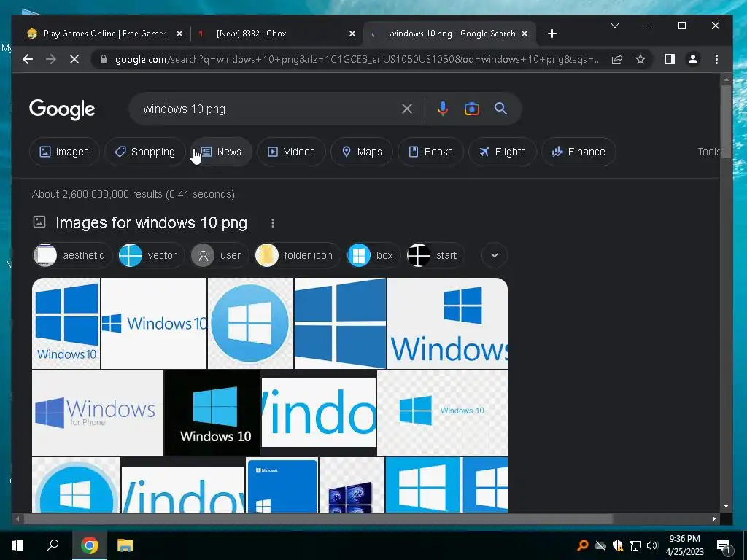The image size is (747, 560).
Task: Open Images for windows 10 png heading
Action: point(151,223)
